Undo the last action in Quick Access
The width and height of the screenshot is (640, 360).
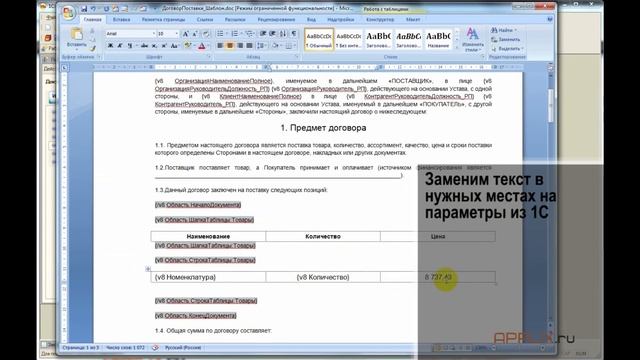coord(94,9)
